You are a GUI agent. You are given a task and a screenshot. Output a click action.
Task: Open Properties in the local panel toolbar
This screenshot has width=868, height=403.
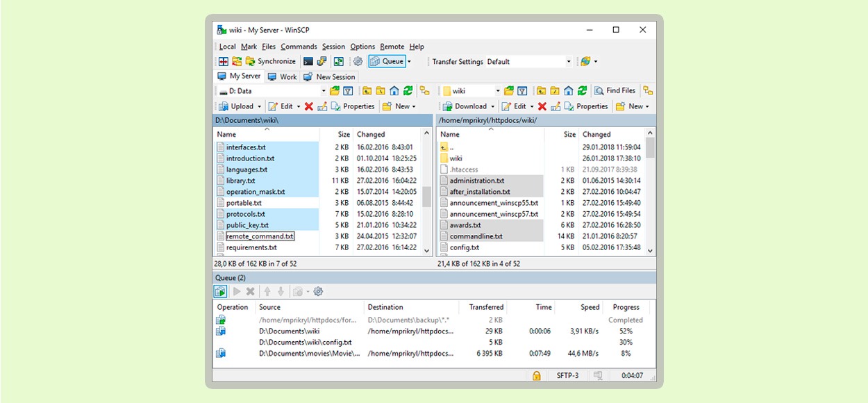(x=352, y=106)
